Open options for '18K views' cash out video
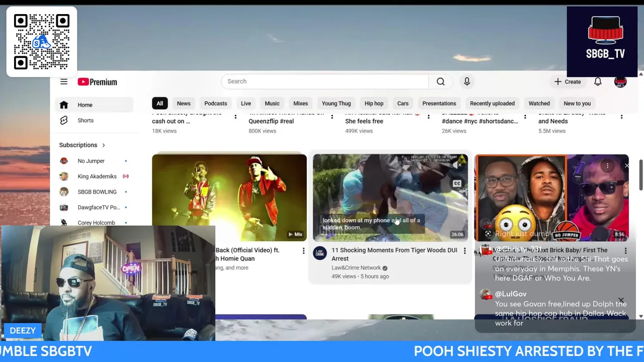 pyautogui.click(x=235, y=117)
